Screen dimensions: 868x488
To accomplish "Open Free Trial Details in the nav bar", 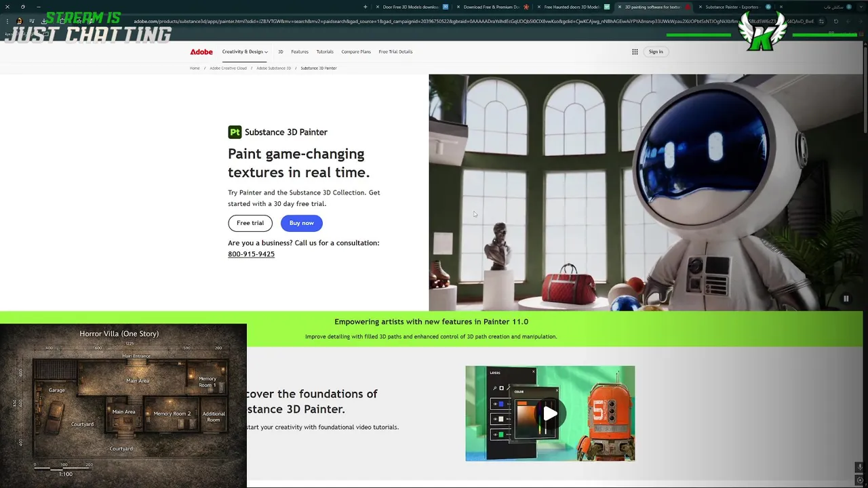I will 395,52.
